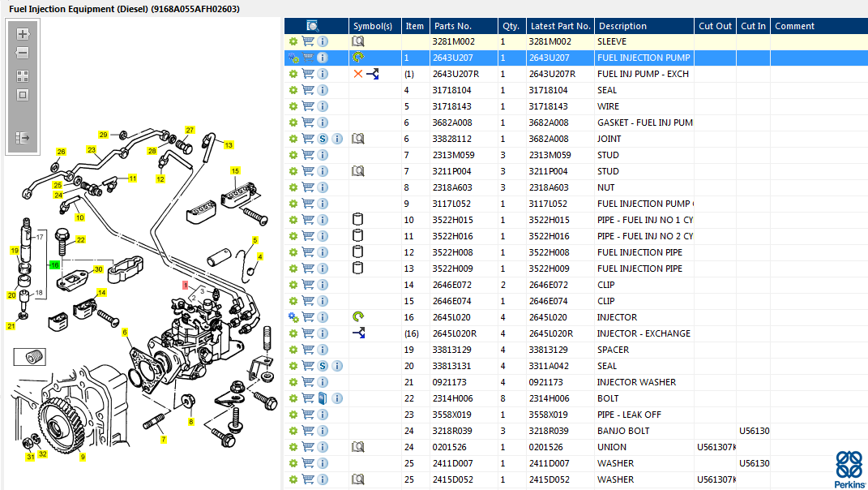Viewport: 868px width, 490px height.
Task: Select the "PIPE - FUEL INJ NO 1 CY" row
Action: point(576,220)
